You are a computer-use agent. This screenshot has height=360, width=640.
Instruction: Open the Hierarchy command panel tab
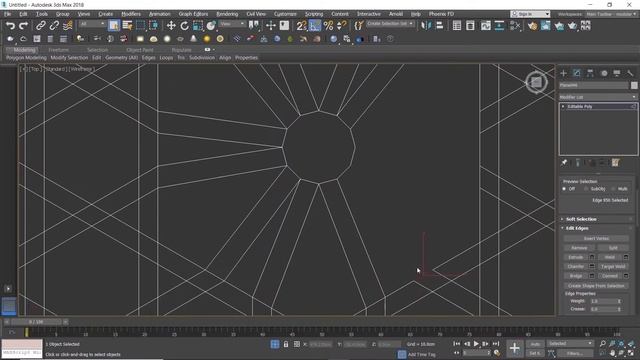(590, 73)
